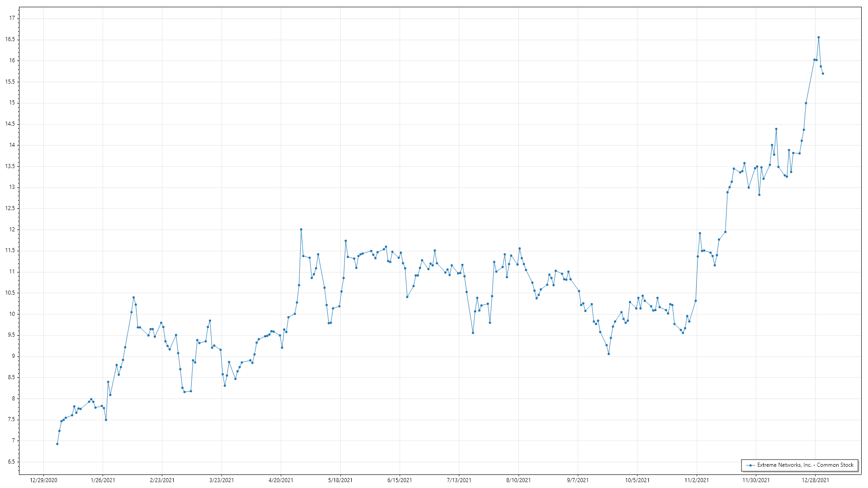Click the 9.5 y-axis label
This screenshot has height=488, width=868.
click(x=11, y=335)
